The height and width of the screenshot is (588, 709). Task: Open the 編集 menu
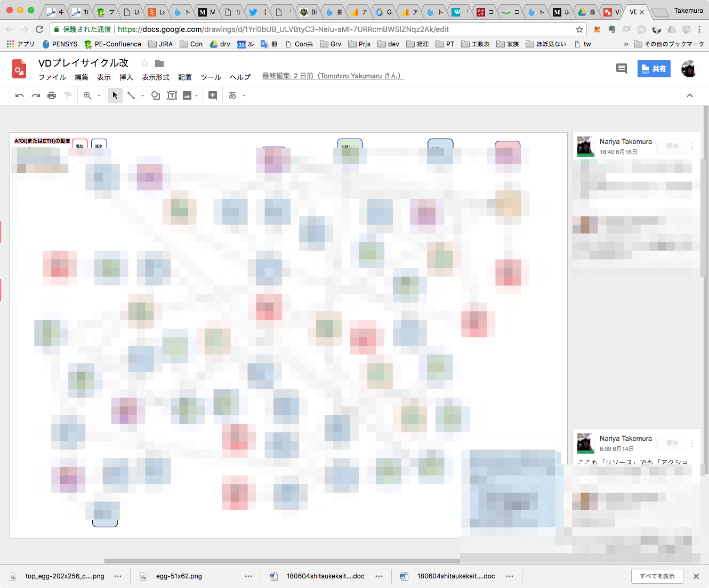pos(82,77)
